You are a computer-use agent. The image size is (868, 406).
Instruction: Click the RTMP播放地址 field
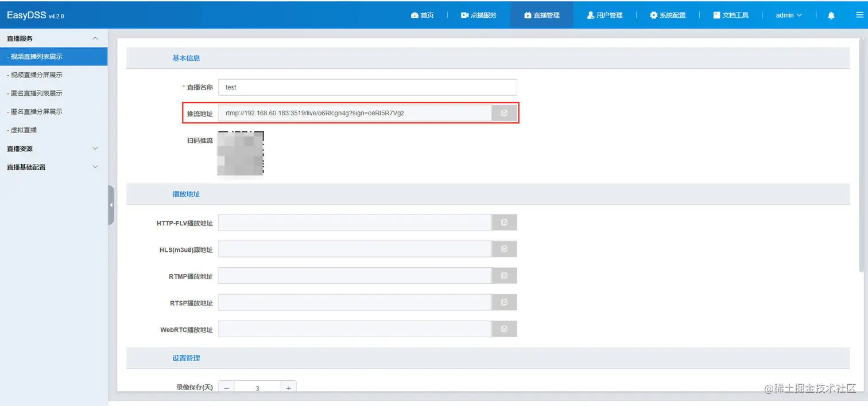point(355,276)
